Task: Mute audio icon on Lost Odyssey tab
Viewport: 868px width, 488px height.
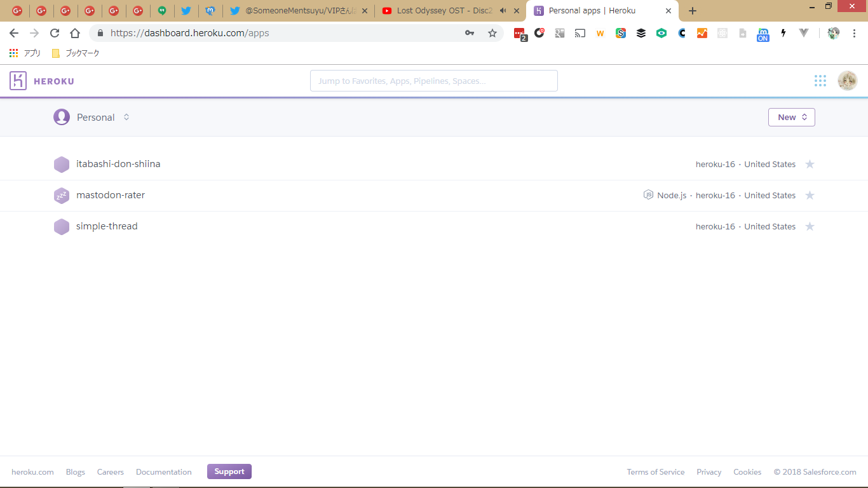Action: pyautogui.click(x=503, y=11)
